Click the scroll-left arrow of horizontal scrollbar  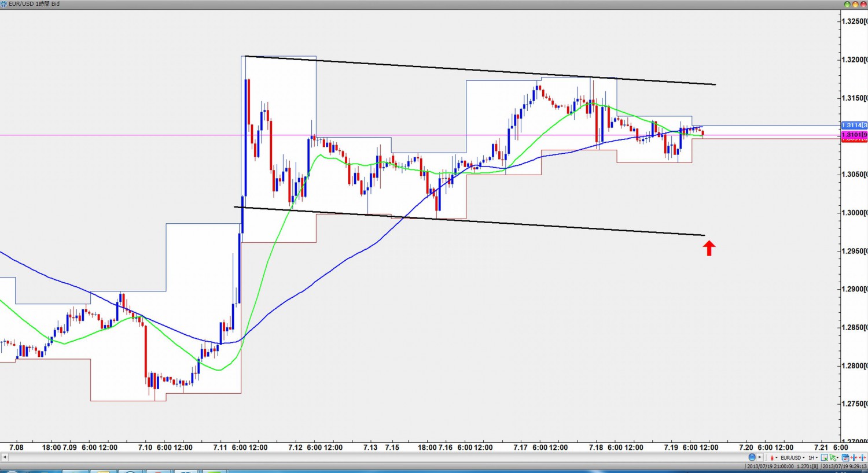point(5,457)
